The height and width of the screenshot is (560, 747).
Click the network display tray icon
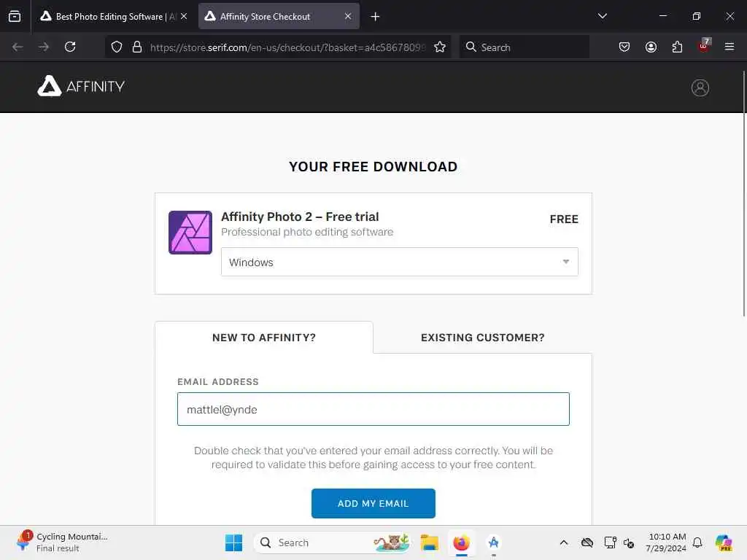610,542
